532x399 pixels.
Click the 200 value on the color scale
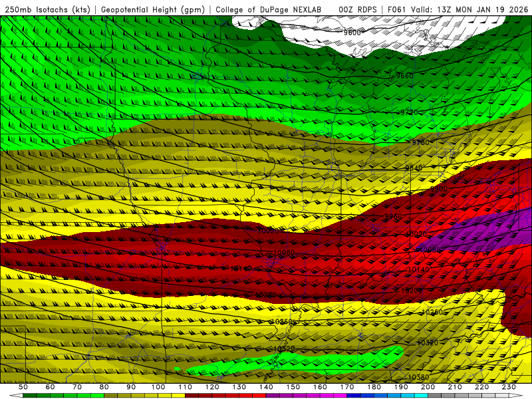pos(428,387)
